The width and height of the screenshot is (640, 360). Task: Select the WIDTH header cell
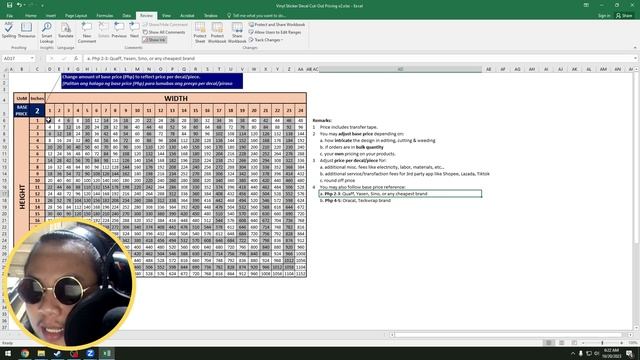click(x=176, y=98)
